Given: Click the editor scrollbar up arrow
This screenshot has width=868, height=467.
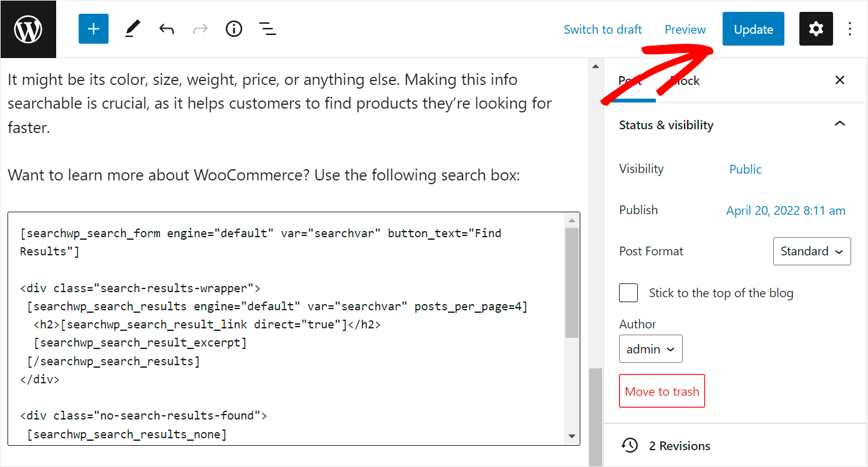Looking at the screenshot, I should click(595, 66).
